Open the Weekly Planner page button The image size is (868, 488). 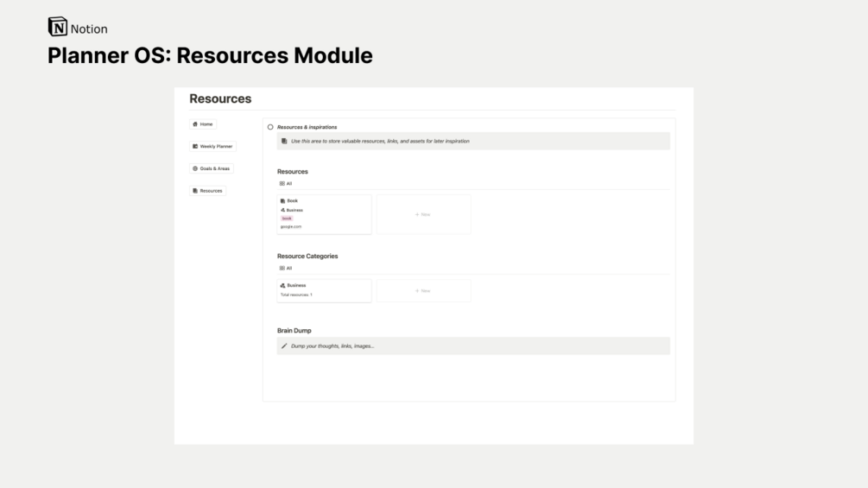coord(212,147)
